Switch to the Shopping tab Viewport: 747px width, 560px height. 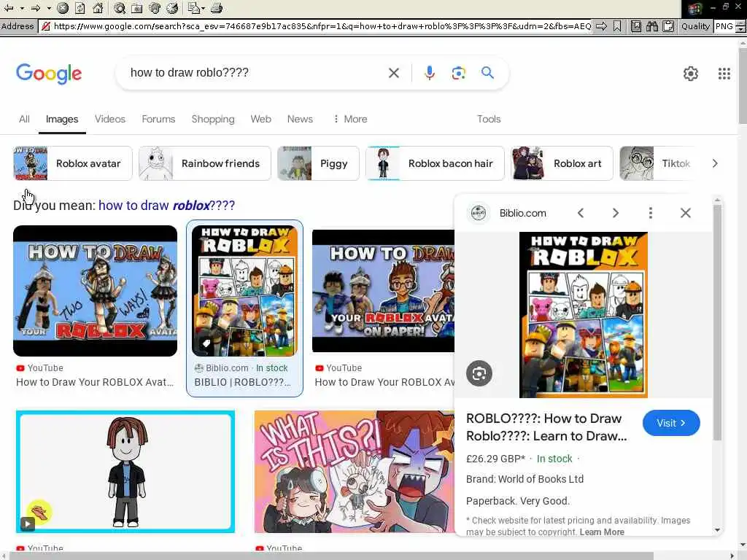(x=213, y=119)
